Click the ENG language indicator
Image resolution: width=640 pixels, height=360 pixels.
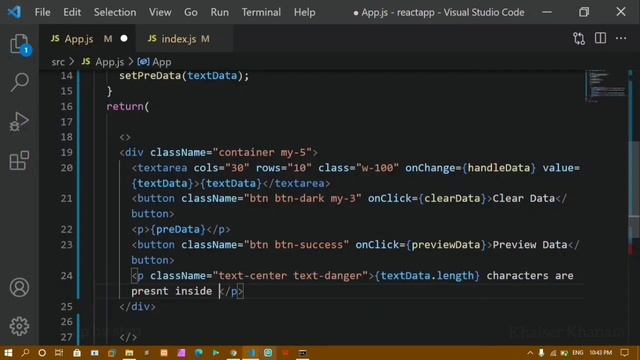[578, 352]
